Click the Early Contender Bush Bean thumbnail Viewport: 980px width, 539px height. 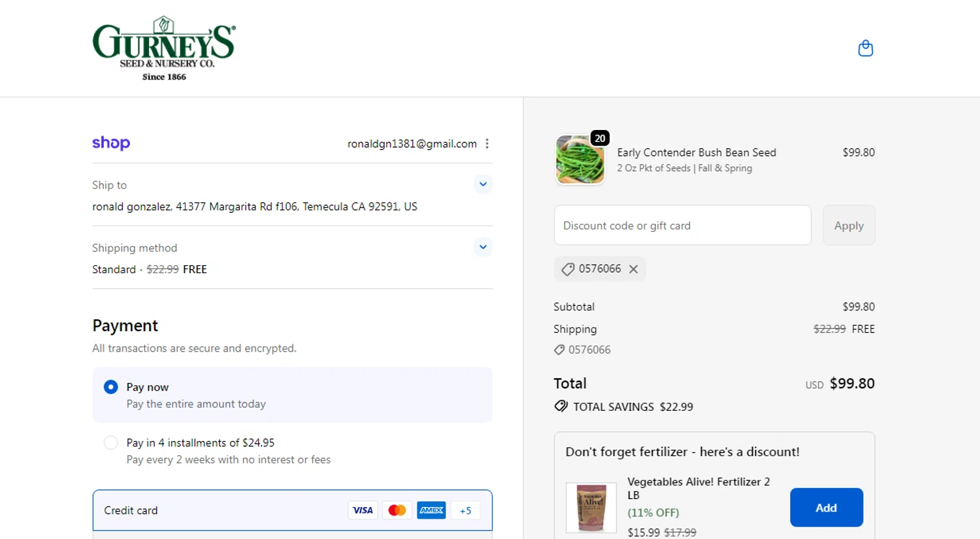[x=580, y=160]
